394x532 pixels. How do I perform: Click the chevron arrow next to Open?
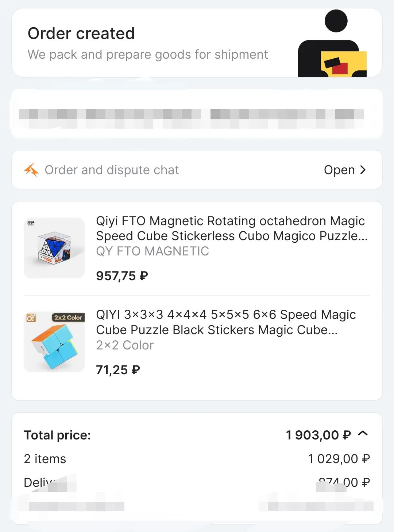[x=363, y=170]
